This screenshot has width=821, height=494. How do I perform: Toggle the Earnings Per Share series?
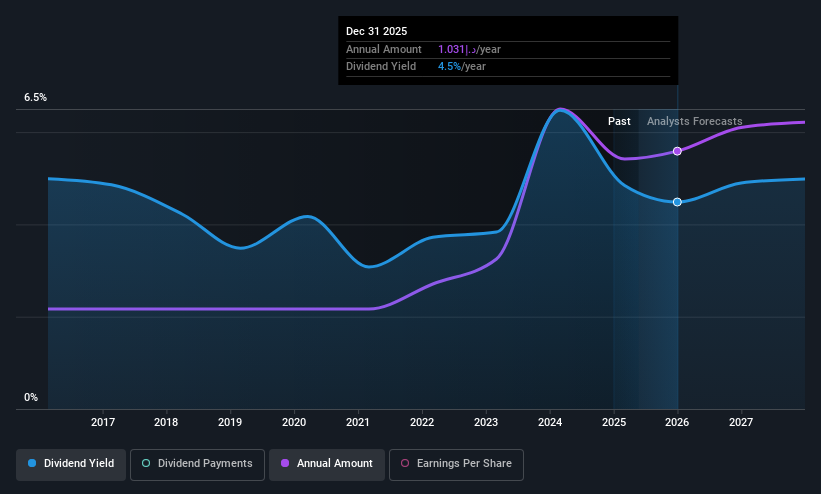click(x=456, y=465)
